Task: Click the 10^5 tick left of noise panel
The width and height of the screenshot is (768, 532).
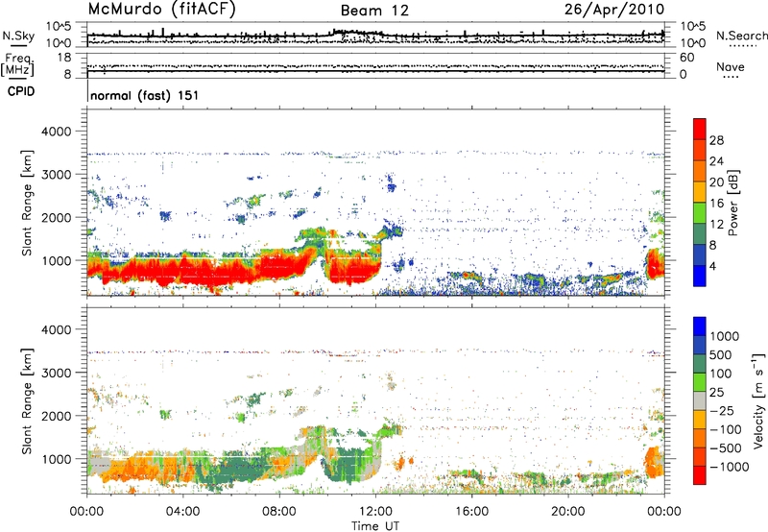Action: click(x=59, y=27)
